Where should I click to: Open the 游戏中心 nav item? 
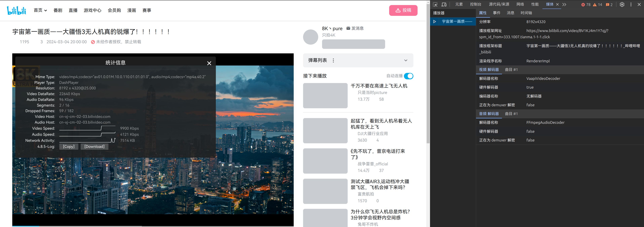click(92, 10)
